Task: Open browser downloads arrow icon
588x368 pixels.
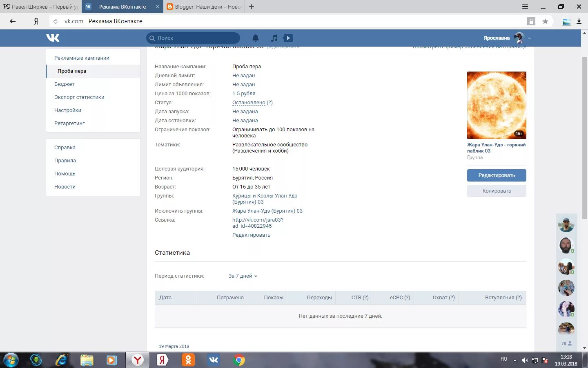Action: tap(579, 21)
